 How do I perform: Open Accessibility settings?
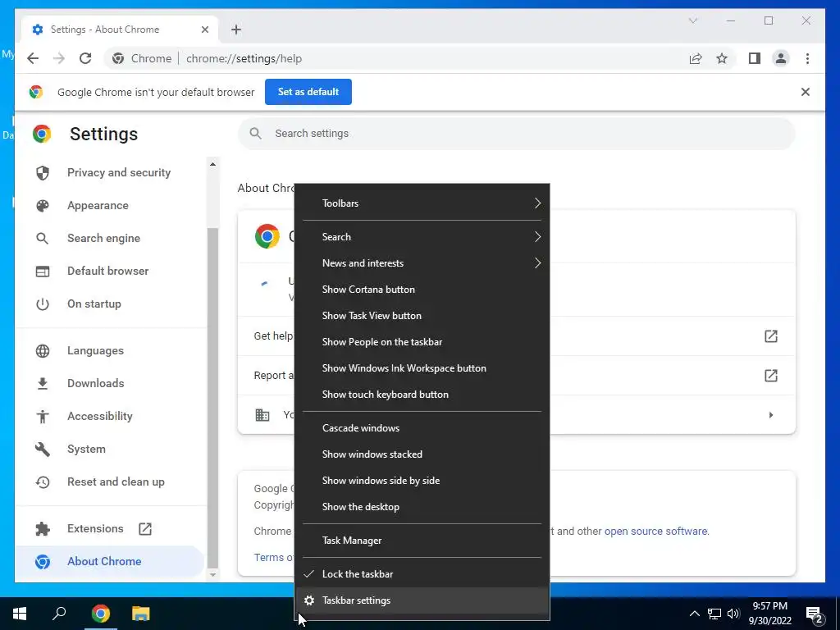click(x=110, y=416)
